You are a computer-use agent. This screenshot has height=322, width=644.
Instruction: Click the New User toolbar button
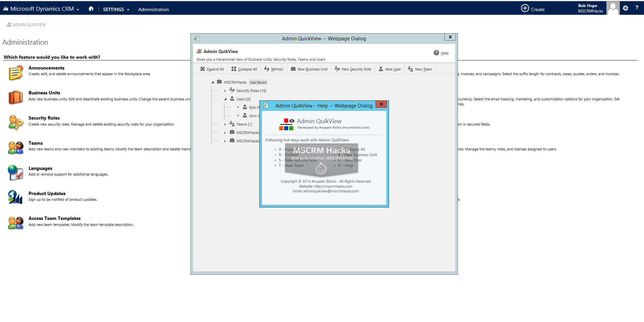(390, 69)
